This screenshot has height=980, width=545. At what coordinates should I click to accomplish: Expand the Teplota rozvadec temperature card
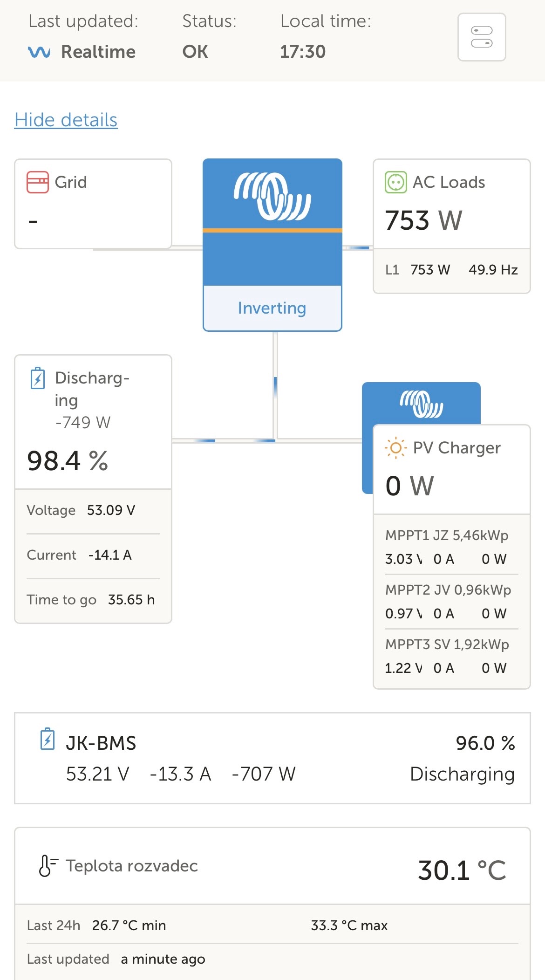tap(272, 867)
